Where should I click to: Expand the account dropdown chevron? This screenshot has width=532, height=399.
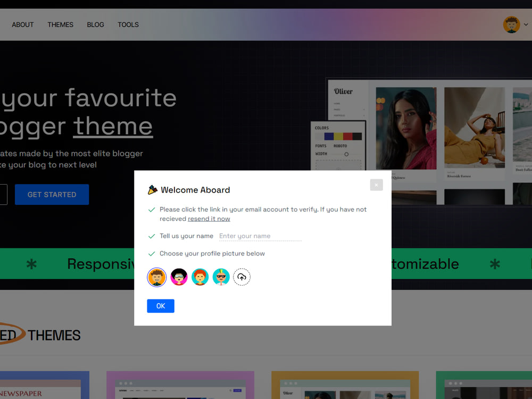pyautogui.click(x=526, y=25)
